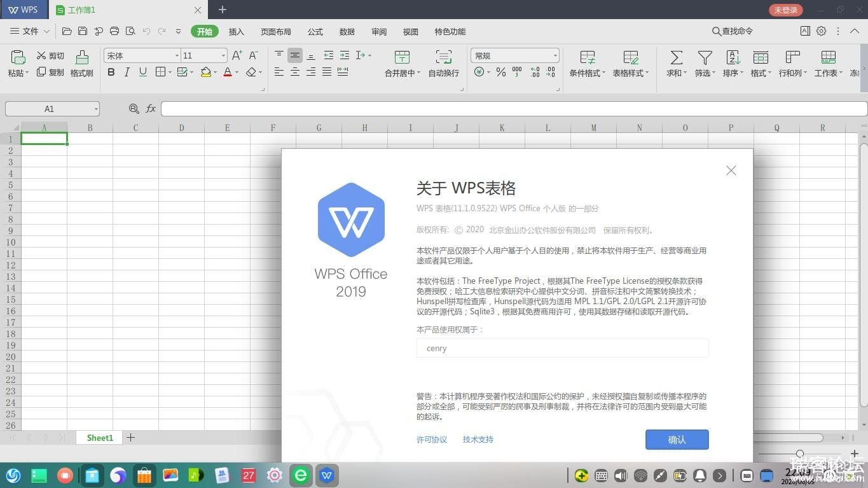Viewport: 868px width, 488px height.
Task: Decrease font size with A- icon
Action: (253, 56)
